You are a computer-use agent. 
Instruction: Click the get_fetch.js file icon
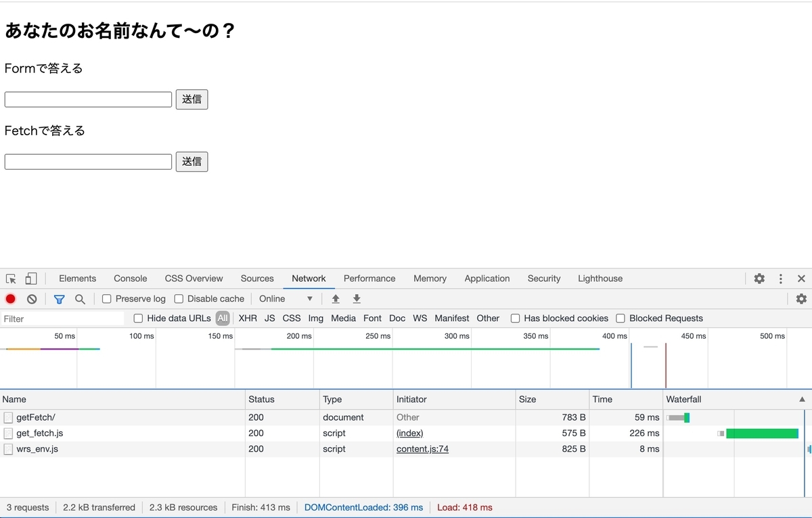click(8, 433)
